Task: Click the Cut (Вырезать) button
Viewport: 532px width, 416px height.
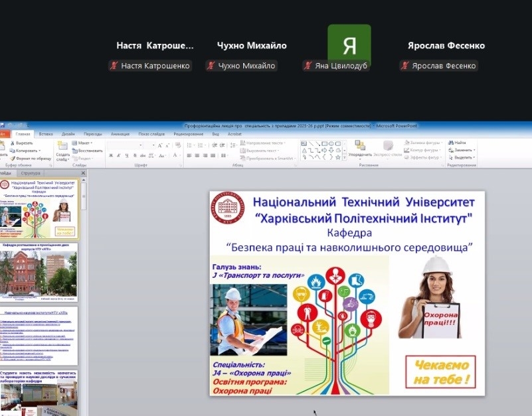Action: (23, 143)
